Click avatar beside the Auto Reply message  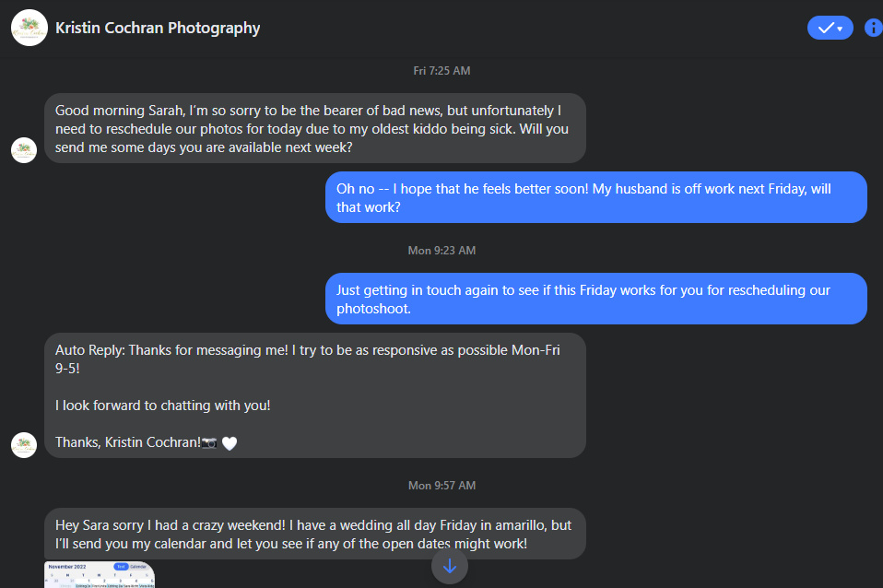pos(24,445)
